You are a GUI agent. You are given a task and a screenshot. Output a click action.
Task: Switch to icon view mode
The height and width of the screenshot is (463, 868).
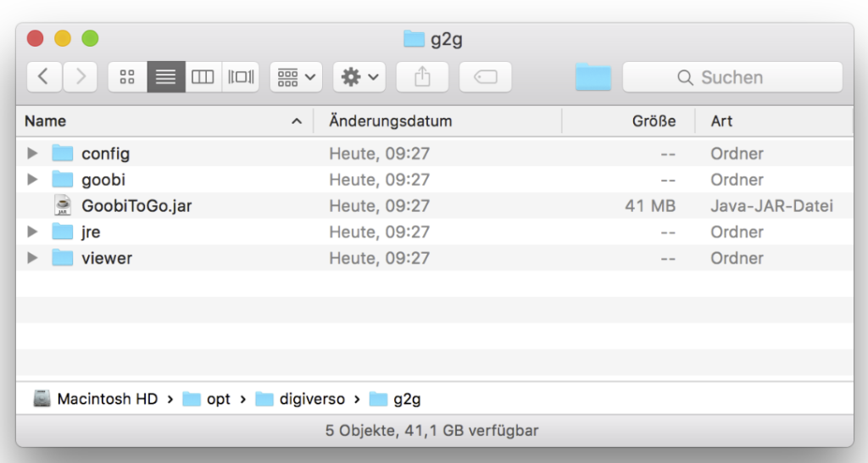point(127,77)
